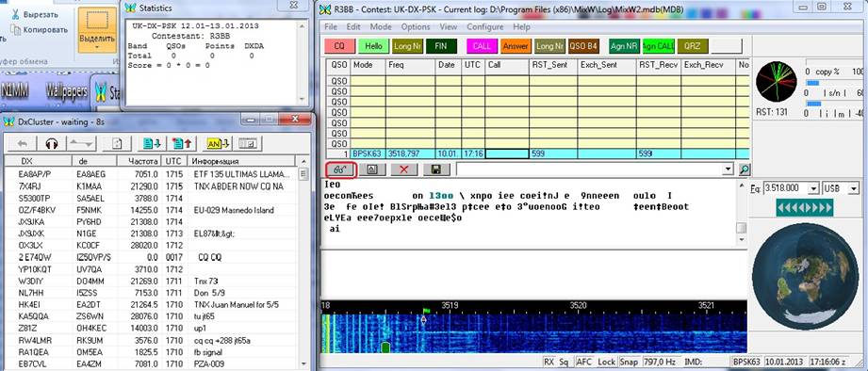Expand the dropdown arrow under Выделить

97,47
